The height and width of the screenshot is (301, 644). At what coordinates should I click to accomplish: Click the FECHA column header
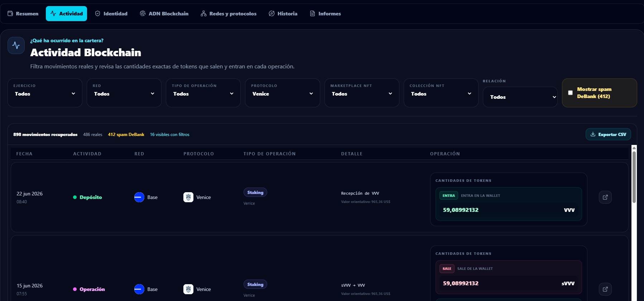pos(24,154)
